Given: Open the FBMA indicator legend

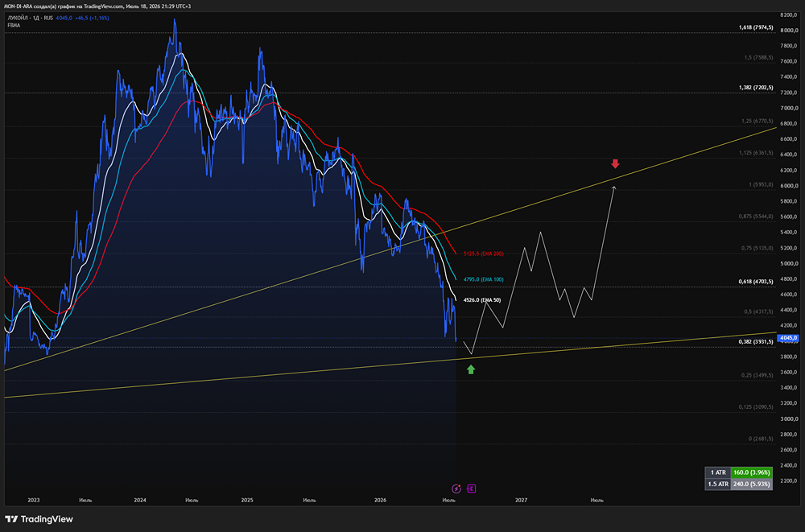Looking at the screenshot, I should point(14,25).
